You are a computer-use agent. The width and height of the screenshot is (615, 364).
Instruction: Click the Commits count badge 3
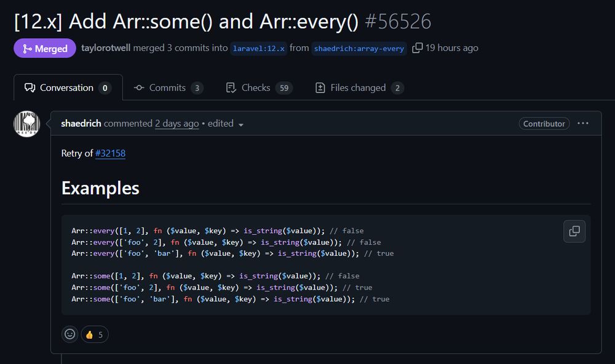tap(197, 89)
